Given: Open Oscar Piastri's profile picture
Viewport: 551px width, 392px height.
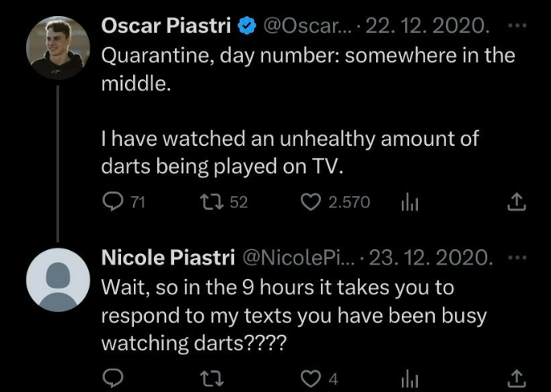Looking at the screenshot, I should pyautogui.click(x=58, y=48).
